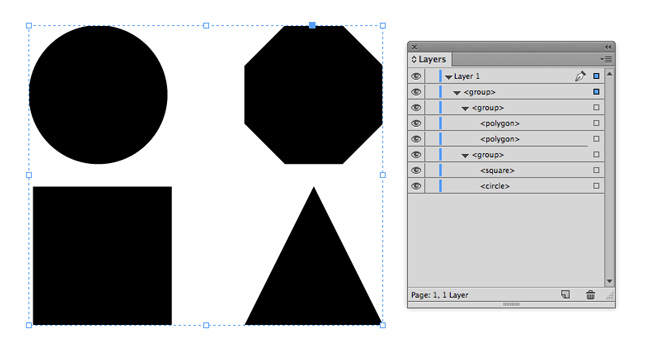Hide the outermost <group> via eye icon
The width and height of the screenshot is (650, 360).
(416, 92)
